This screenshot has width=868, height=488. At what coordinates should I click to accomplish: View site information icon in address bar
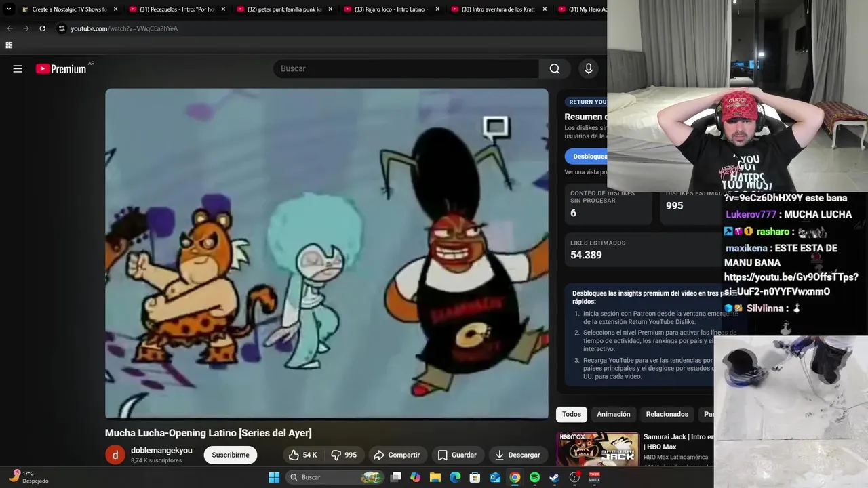tap(62, 28)
